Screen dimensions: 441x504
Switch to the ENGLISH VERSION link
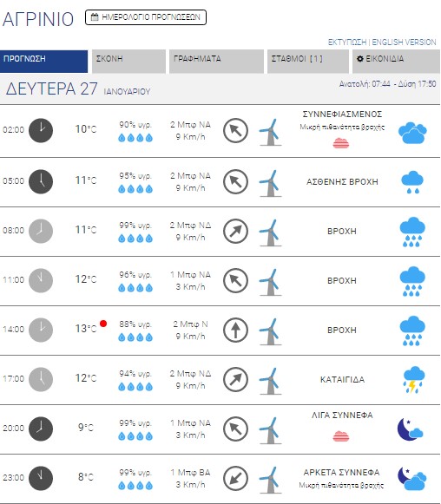tap(404, 43)
